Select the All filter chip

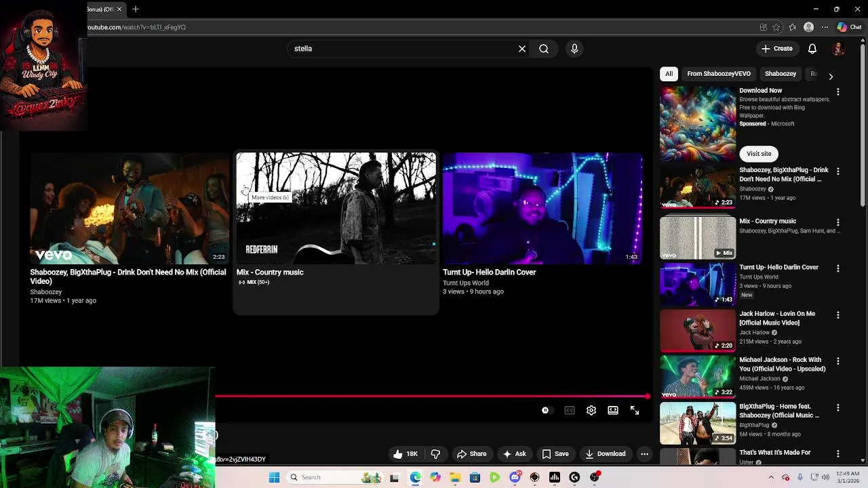click(x=669, y=74)
